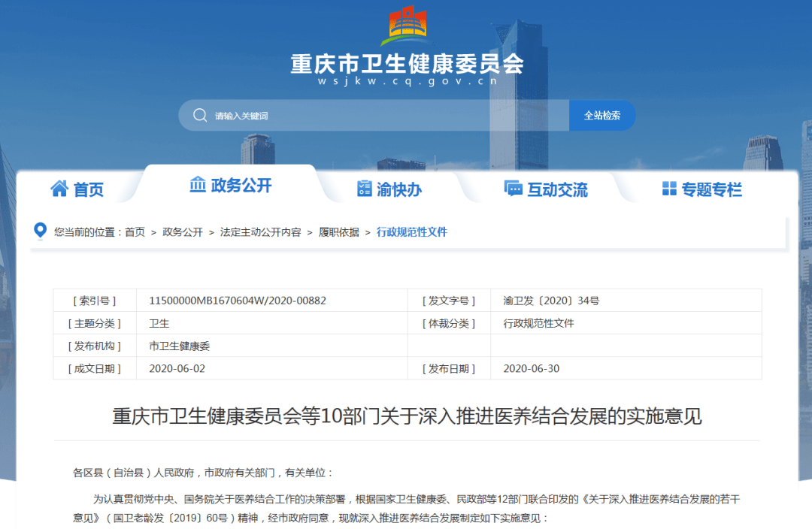Click the magnifier search icon
The width and height of the screenshot is (812, 529).
(x=200, y=115)
